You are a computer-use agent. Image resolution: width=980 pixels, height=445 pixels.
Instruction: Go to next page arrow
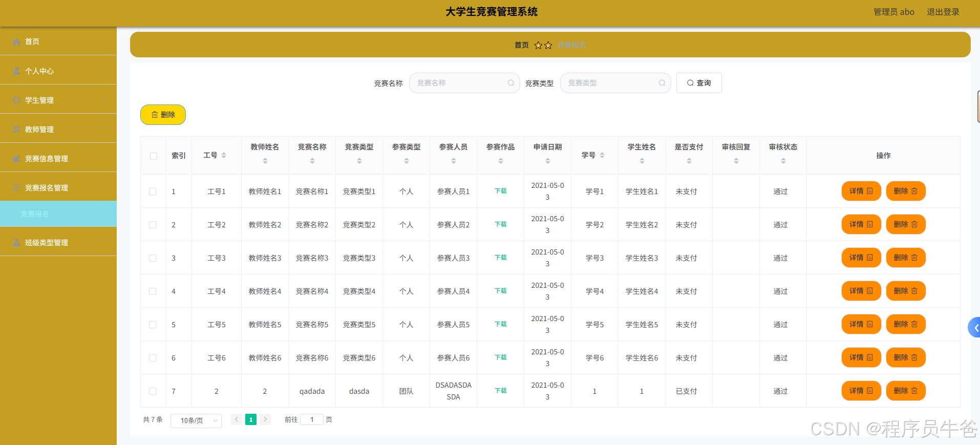click(265, 419)
